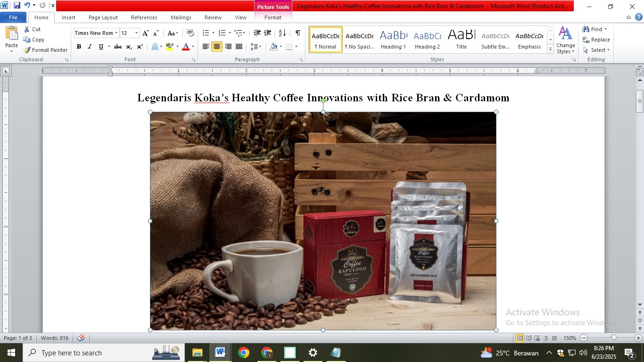The image size is (644, 362).
Task: Click the Line Spacing icon
Action: tap(254, 47)
